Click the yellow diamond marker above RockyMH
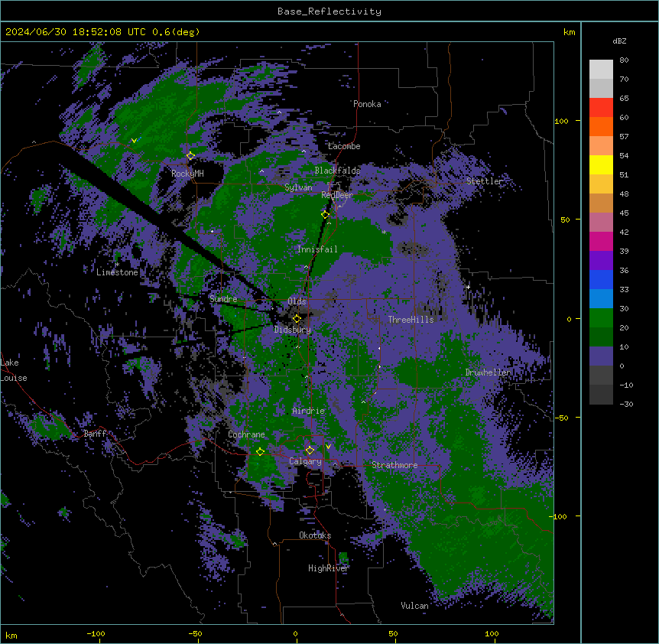This screenshot has width=659, height=644. click(x=191, y=156)
